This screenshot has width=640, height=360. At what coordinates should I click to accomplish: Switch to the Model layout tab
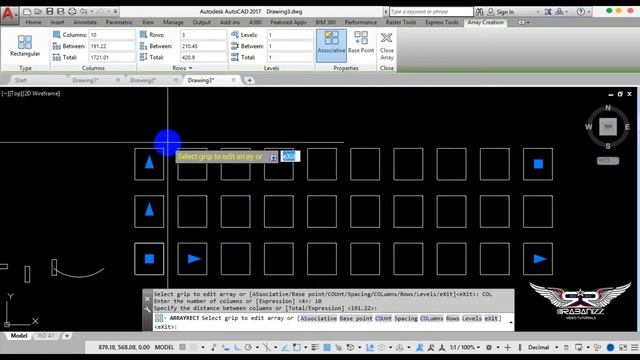(x=19, y=336)
